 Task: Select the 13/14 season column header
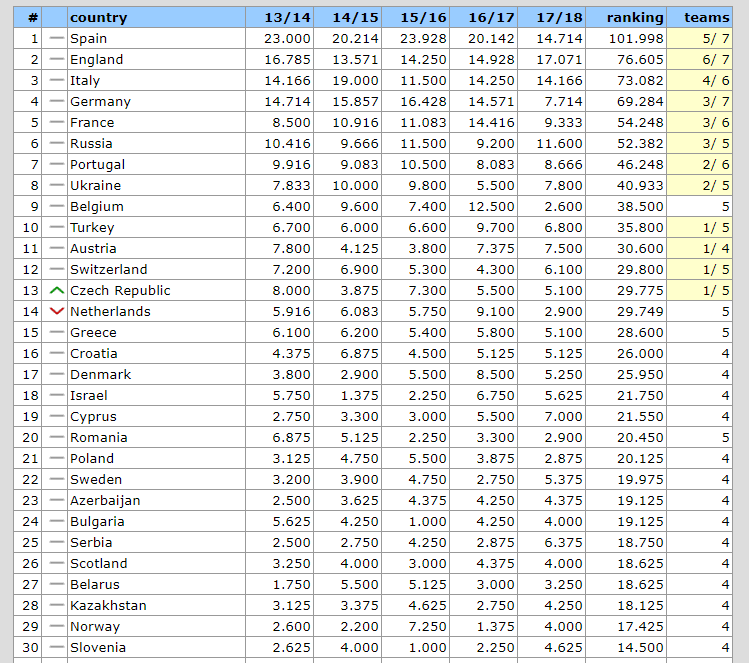coord(287,17)
